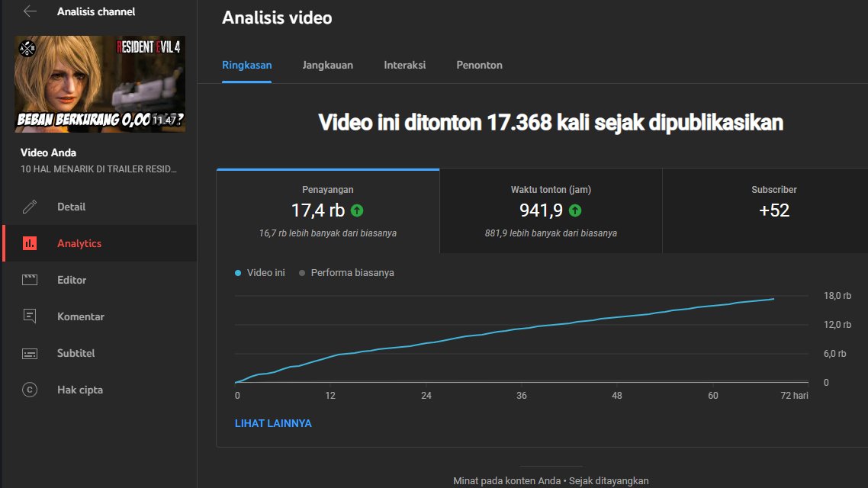The image size is (868, 488).
Task: Click the Analytics bar chart icon
Action: [x=29, y=243]
